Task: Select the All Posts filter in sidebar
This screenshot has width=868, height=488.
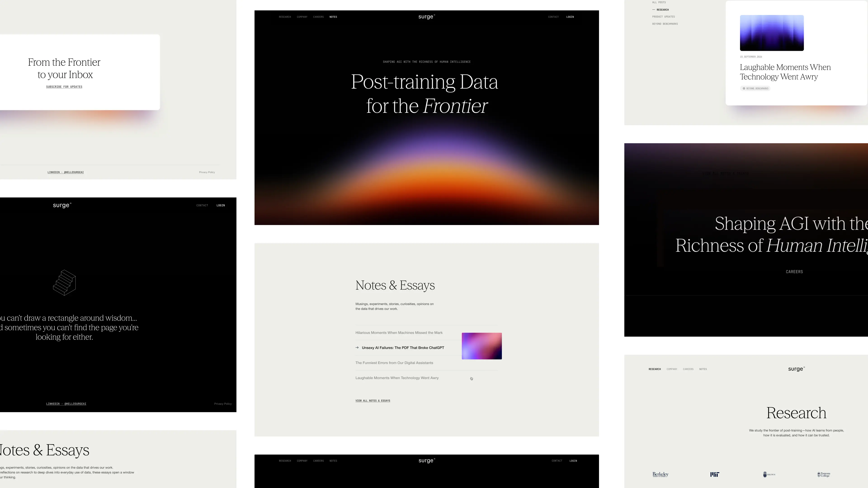Action: tap(659, 2)
